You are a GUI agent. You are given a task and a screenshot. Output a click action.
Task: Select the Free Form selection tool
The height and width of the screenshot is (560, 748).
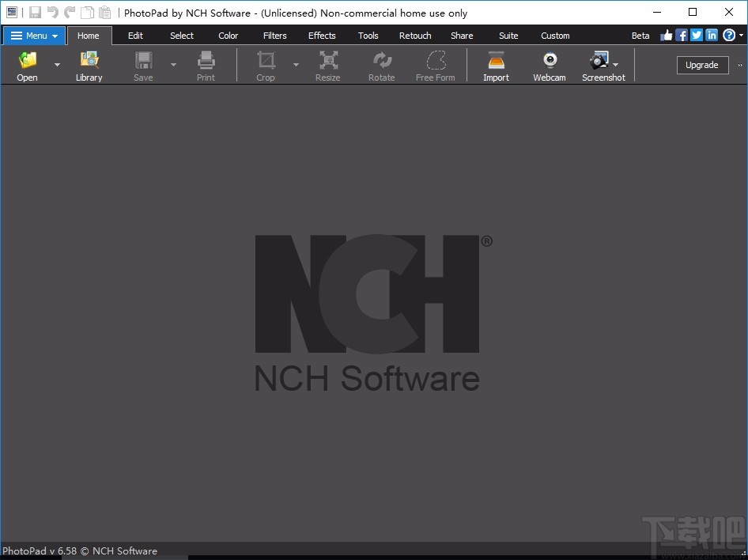coord(436,66)
